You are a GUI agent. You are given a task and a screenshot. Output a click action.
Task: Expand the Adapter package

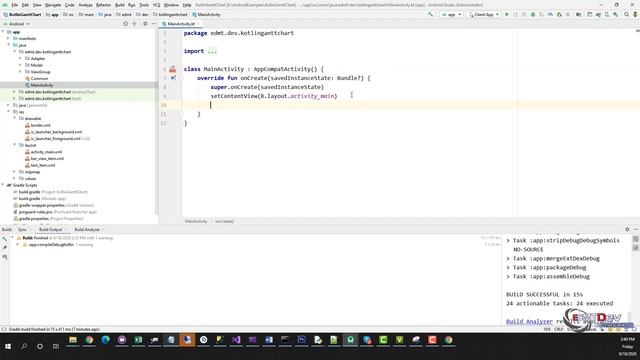pos(20,58)
